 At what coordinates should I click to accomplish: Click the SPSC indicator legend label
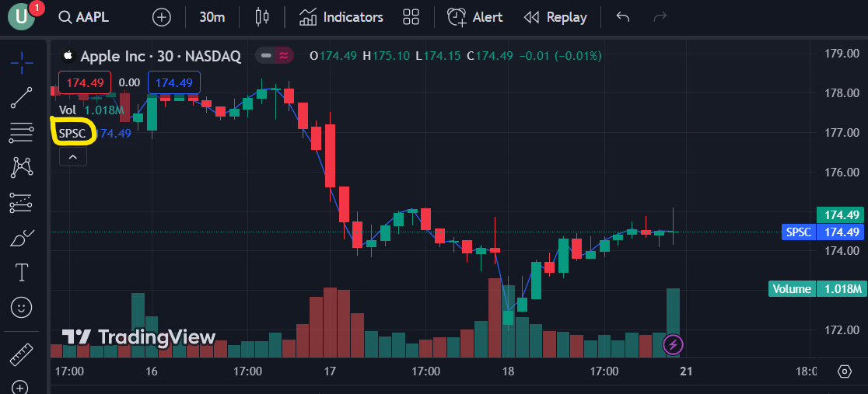72,133
